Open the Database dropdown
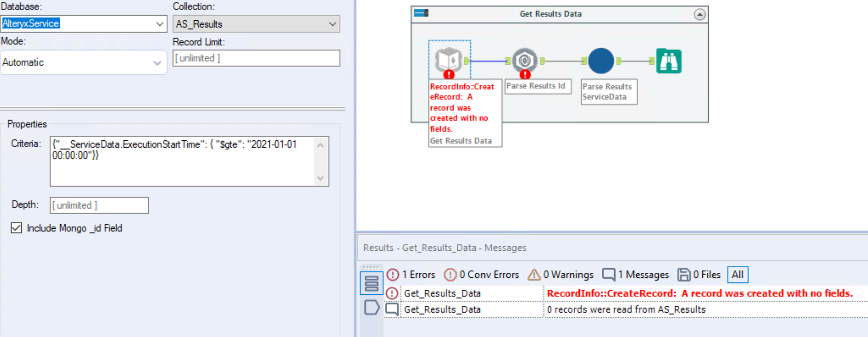 pos(160,23)
